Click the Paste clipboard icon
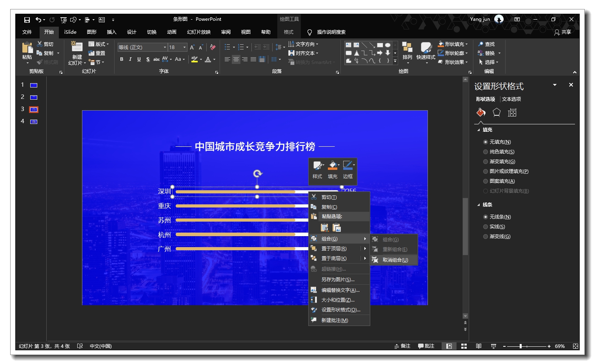Image resolution: width=595 pixels, height=364 pixels. pos(27,48)
